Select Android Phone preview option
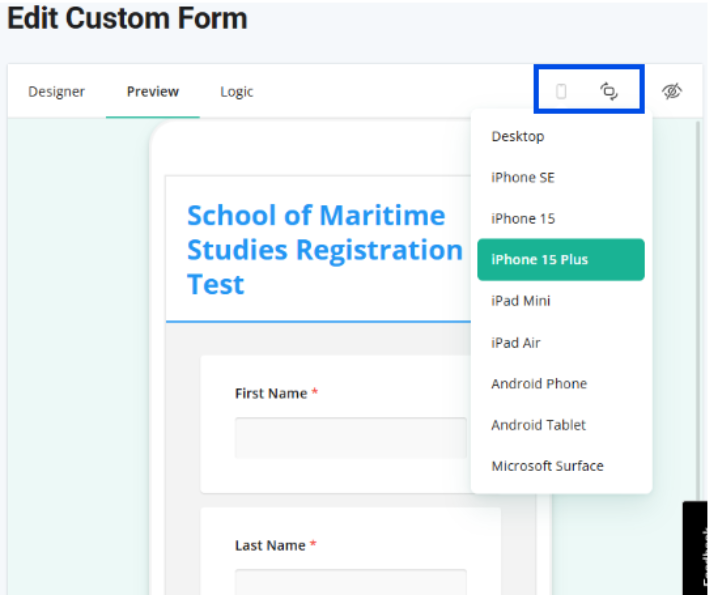This screenshot has height=595, width=708. pyautogui.click(x=561, y=384)
